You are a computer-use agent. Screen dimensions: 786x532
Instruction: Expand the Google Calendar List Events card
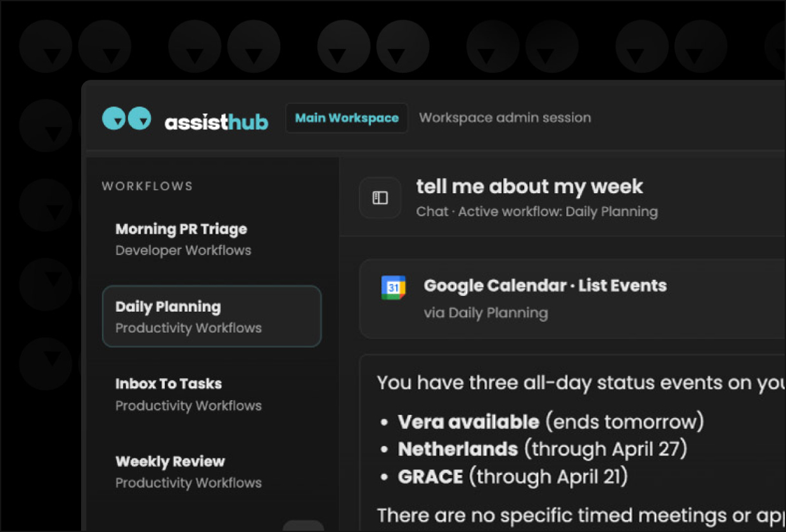tap(573, 298)
